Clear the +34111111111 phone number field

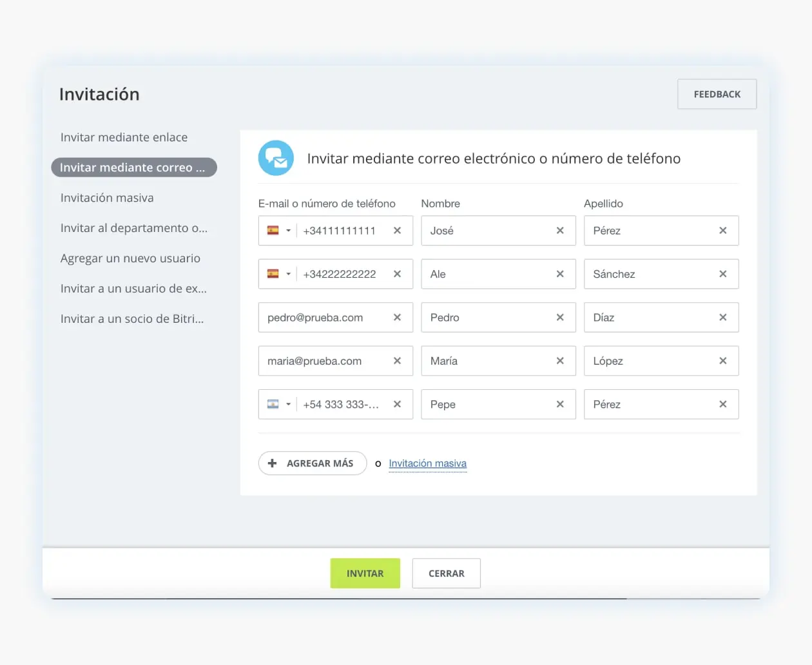397,231
